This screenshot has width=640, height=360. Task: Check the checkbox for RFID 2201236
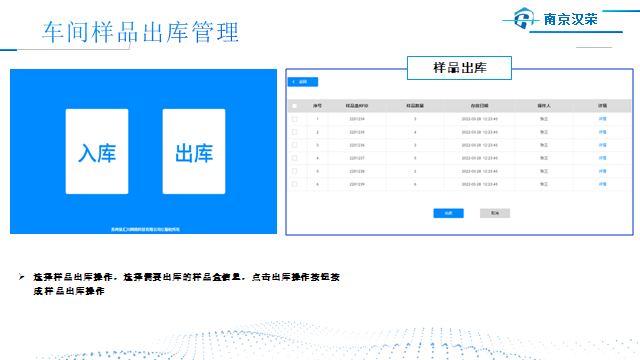(294, 145)
